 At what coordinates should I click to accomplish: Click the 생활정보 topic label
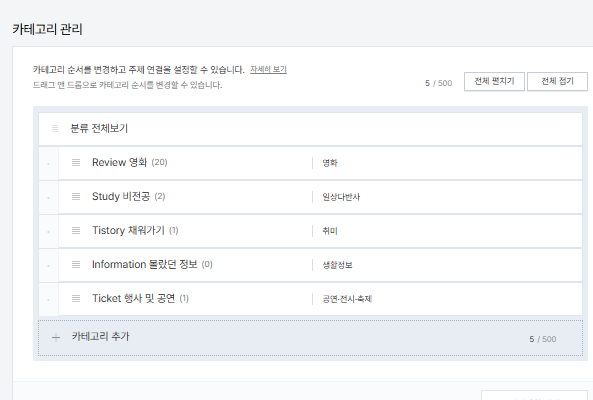click(x=337, y=265)
